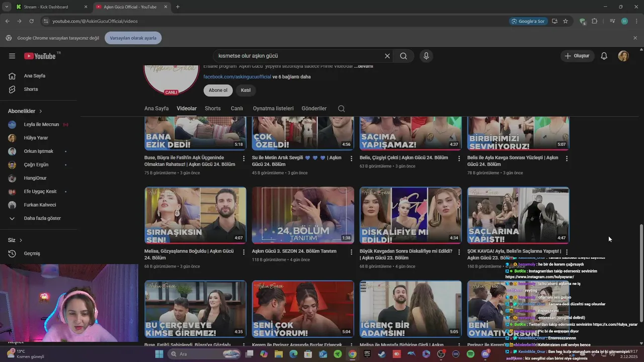Image resolution: width=644 pixels, height=362 pixels.
Task: Open the Chrome tab search dropdown
Action: point(7,7)
